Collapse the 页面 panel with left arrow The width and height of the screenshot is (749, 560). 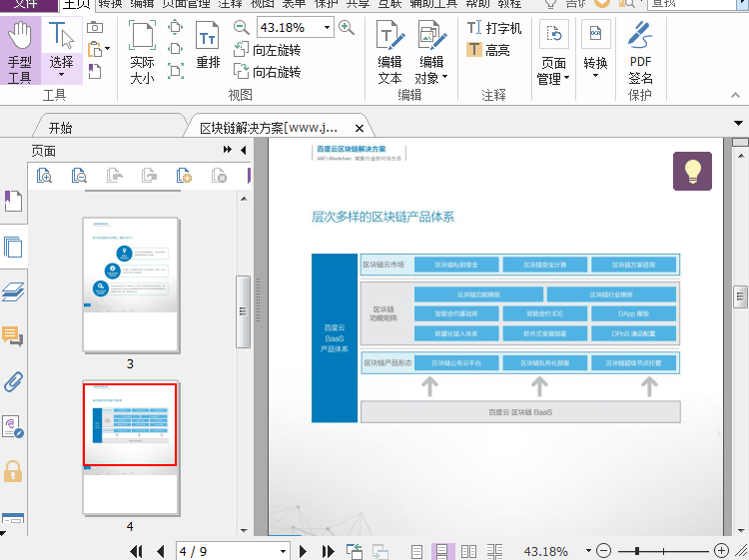pyautogui.click(x=243, y=150)
